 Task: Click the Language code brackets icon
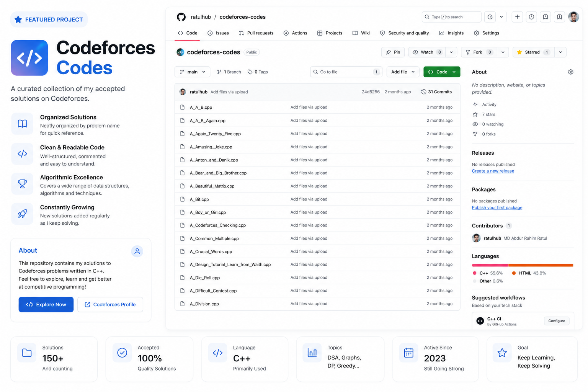point(217,353)
